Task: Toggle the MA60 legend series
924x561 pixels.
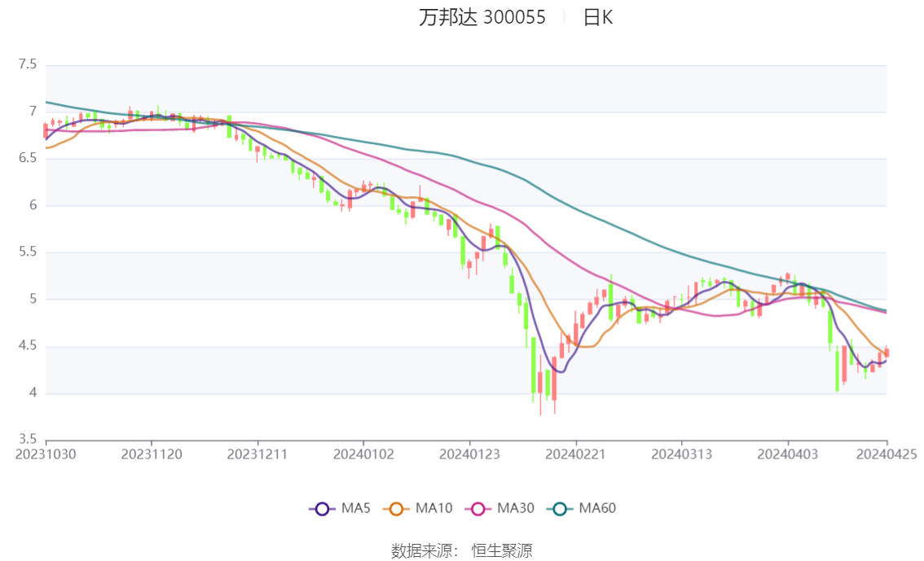Action: tap(582, 509)
